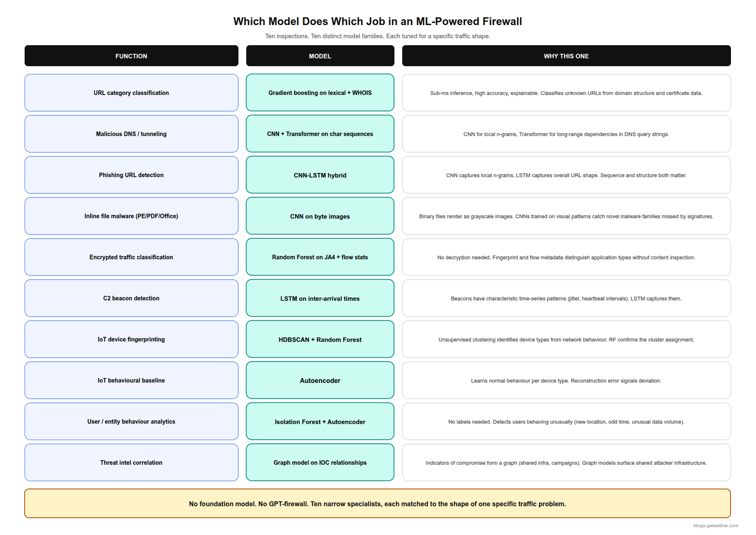Viewport: 756px width, 535px height.
Task: Select the URL category classification cell
Action: (x=131, y=93)
